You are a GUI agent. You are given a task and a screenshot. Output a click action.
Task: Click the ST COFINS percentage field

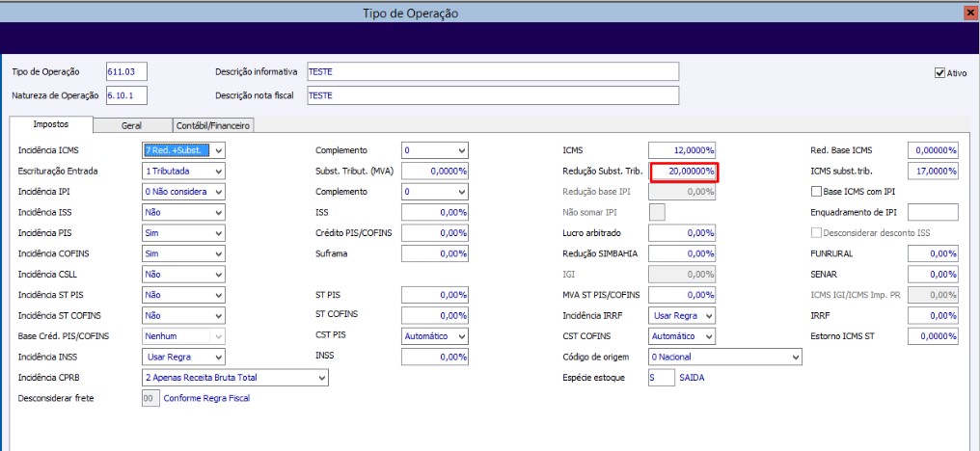click(x=434, y=315)
